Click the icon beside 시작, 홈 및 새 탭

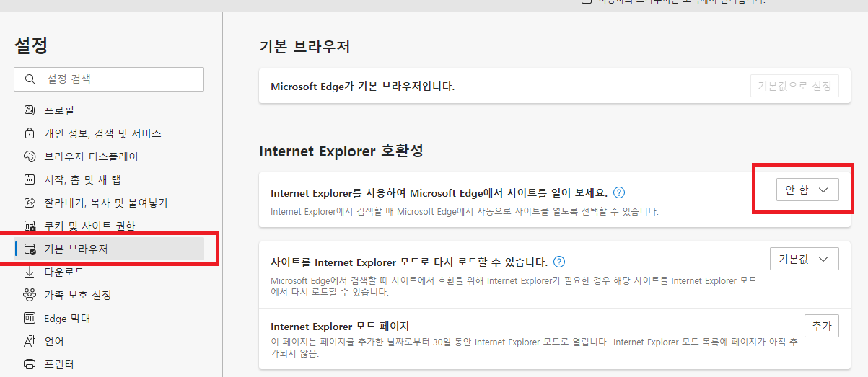coord(30,179)
